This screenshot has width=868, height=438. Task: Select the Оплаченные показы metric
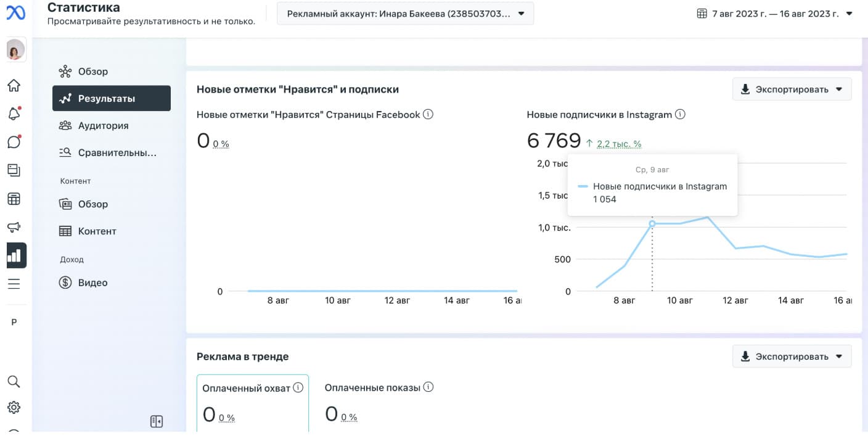point(379,403)
